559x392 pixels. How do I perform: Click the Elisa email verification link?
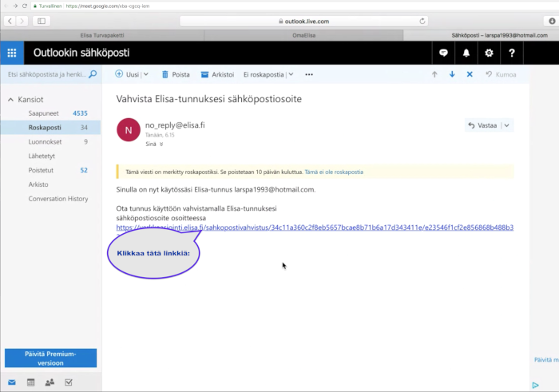tap(314, 228)
